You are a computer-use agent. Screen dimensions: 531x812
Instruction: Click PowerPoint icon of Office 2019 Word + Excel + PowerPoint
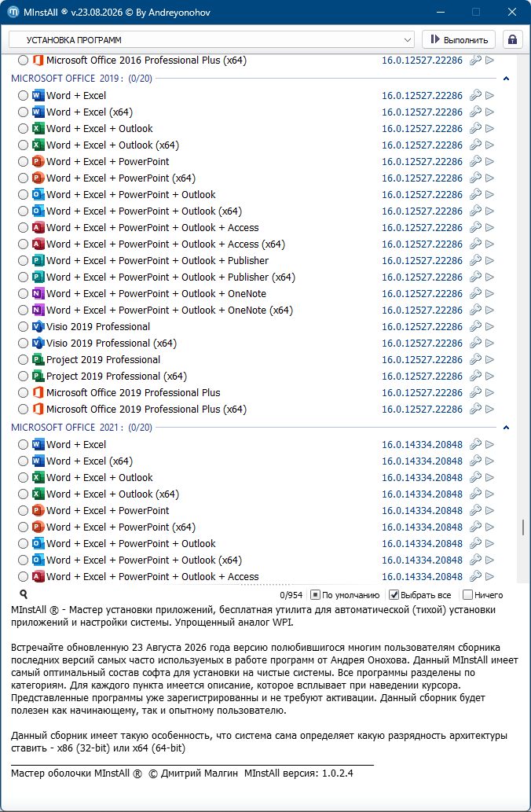coord(38,162)
